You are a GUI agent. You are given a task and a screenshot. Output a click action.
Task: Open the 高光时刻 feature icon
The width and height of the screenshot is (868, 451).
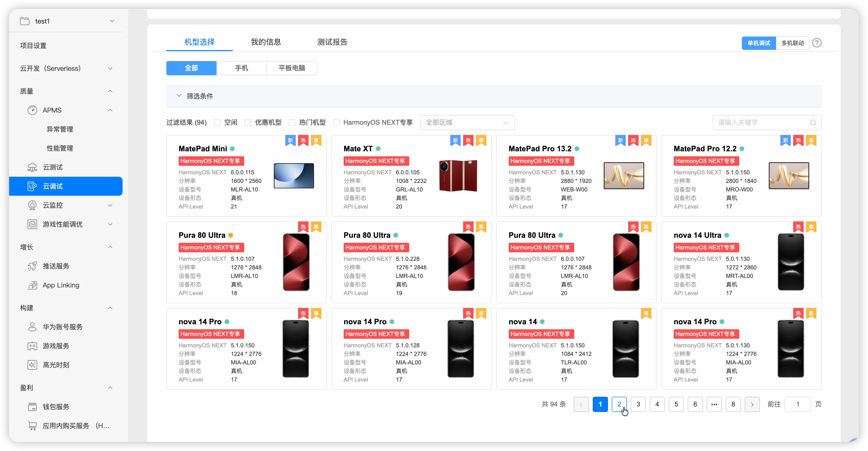32,365
